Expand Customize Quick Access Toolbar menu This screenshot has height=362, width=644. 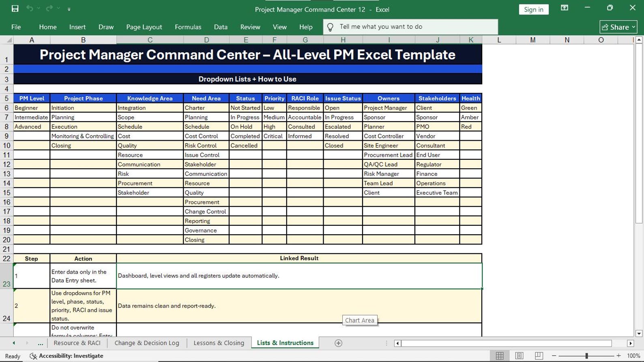click(x=69, y=9)
